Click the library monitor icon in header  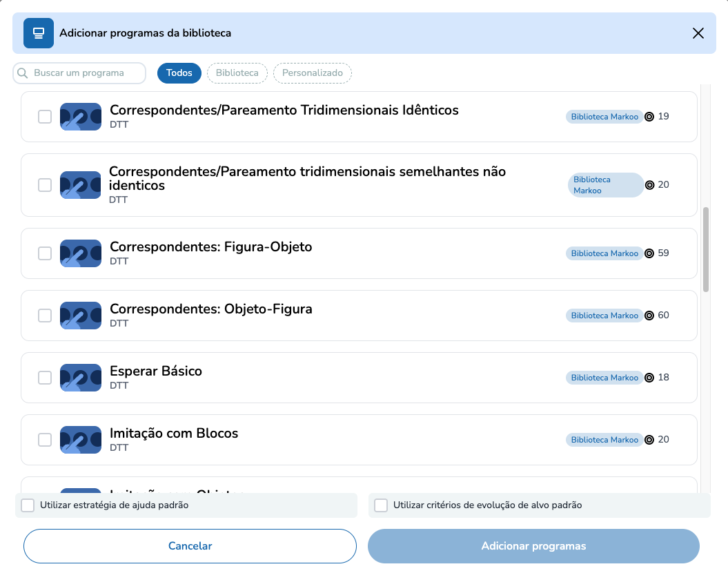(x=39, y=33)
